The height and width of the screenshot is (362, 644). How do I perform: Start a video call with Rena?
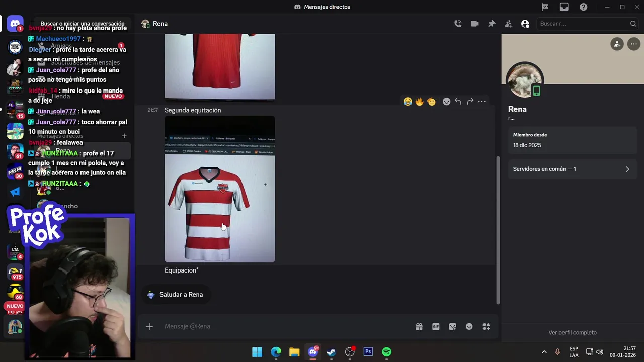pos(474,24)
